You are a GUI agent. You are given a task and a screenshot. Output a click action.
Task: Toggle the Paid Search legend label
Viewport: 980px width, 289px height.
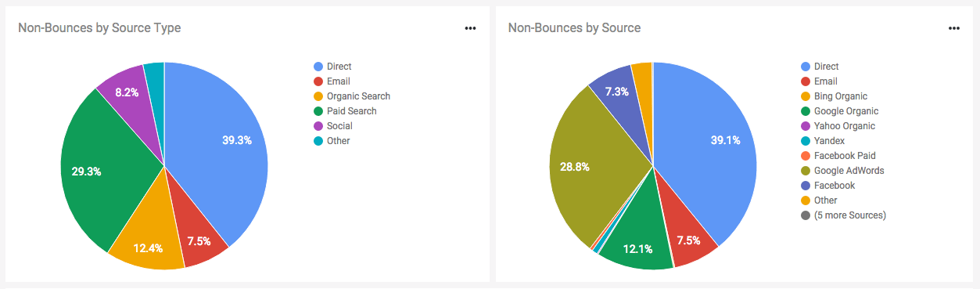[352, 111]
